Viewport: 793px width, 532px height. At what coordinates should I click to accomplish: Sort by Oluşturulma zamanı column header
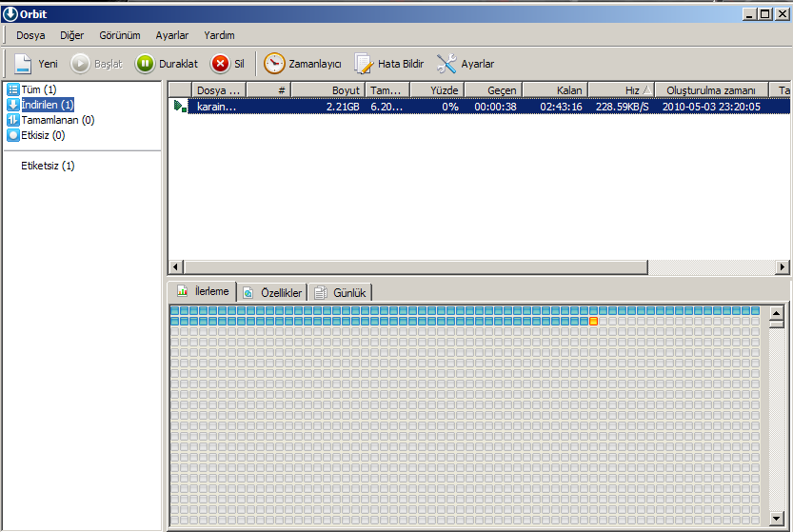[711, 90]
